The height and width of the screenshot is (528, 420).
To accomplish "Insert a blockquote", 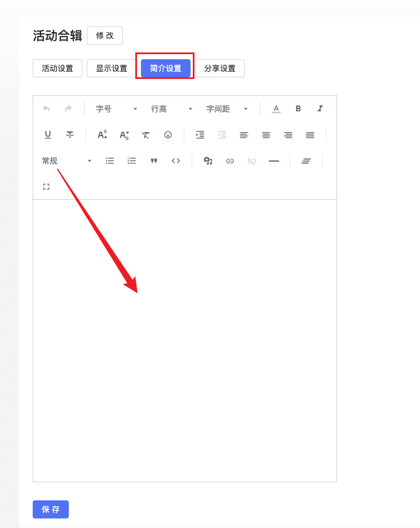I will click(154, 161).
